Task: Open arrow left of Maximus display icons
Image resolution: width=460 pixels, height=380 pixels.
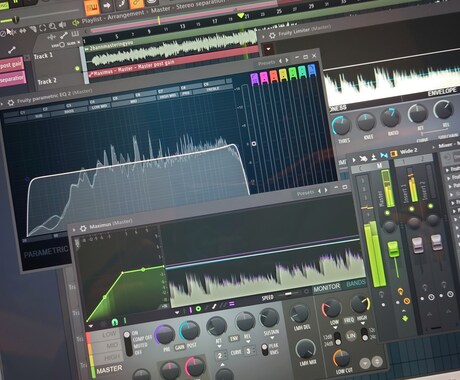Action: 177,312
